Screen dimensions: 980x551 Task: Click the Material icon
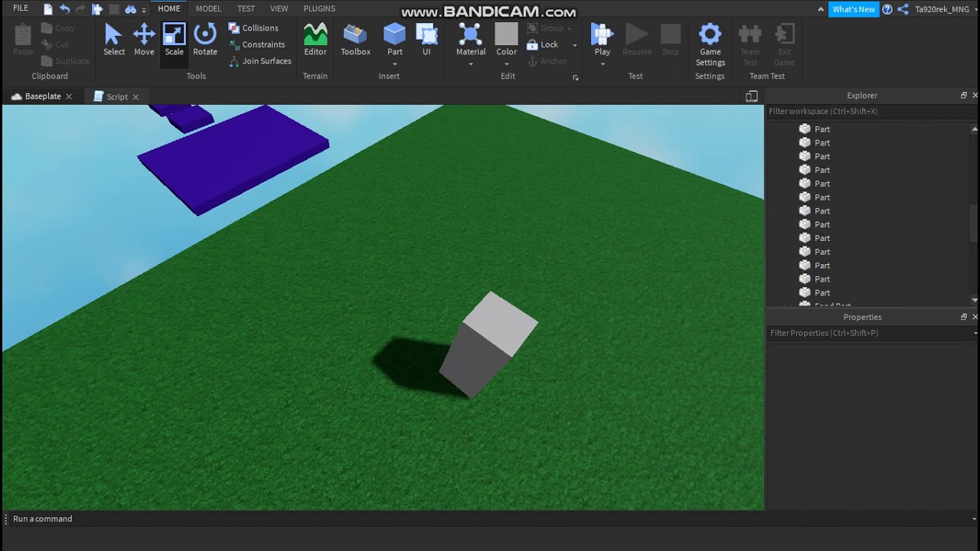[470, 34]
